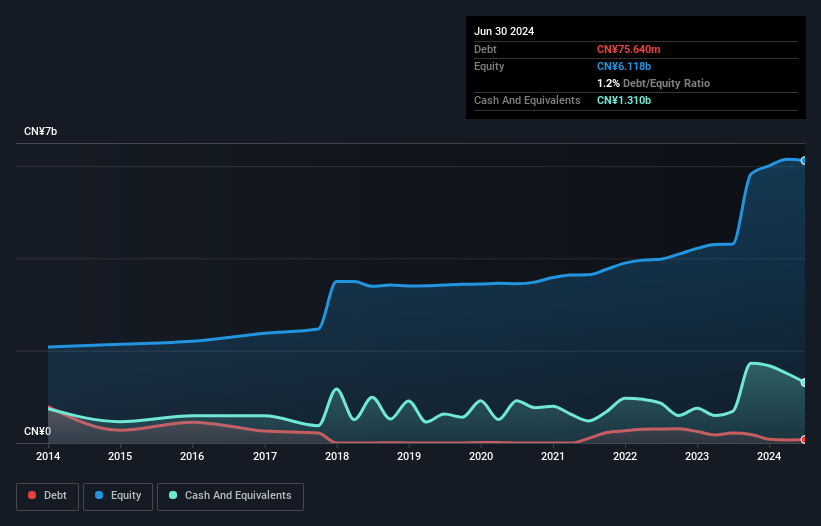Image resolution: width=821 pixels, height=526 pixels.
Task: Click the 2014 x-axis label
Action: tap(48, 456)
